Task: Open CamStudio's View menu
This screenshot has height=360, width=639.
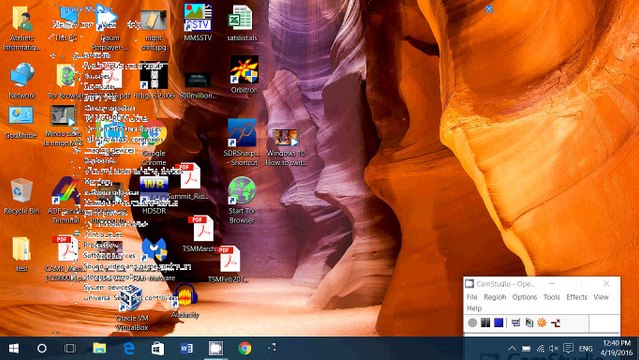Action: point(601,297)
